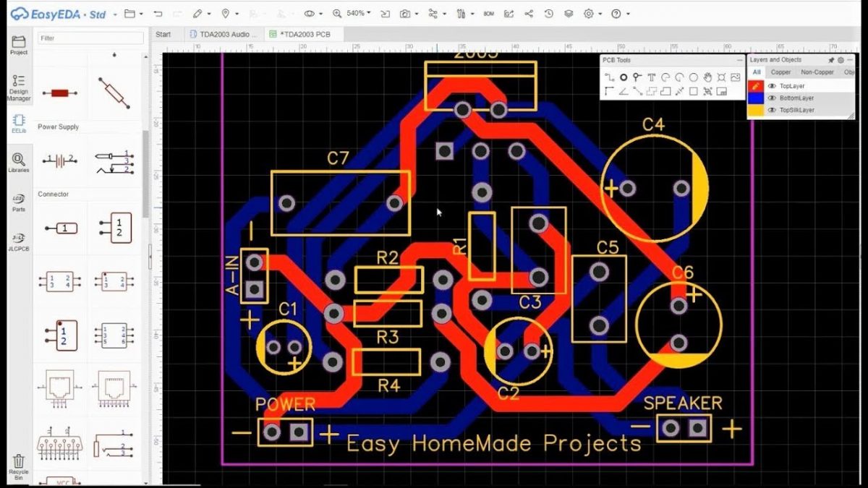The height and width of the screenshot is (488, 868).
Task: Open the Layer Manager stack icon
Action: coord(569,14)
